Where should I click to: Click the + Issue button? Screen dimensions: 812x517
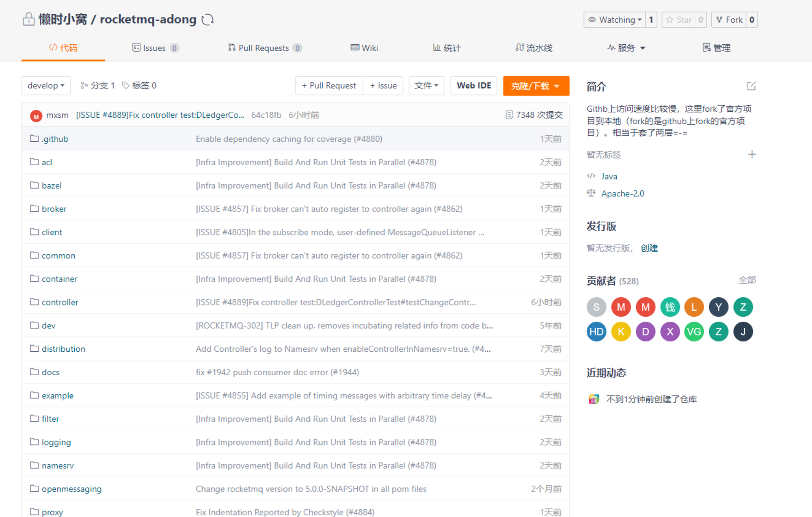[x=383, y=86]
